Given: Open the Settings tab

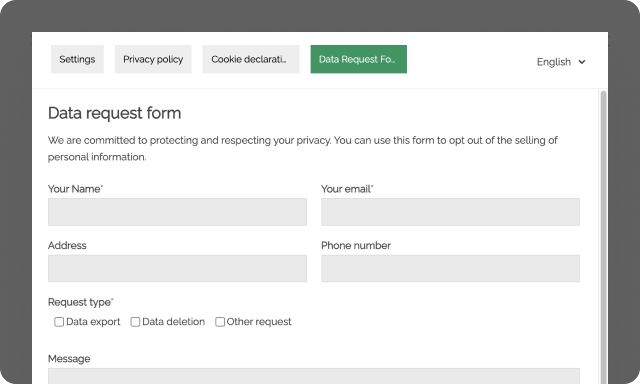Looking at the screenshot, I should tap(77, 59).
